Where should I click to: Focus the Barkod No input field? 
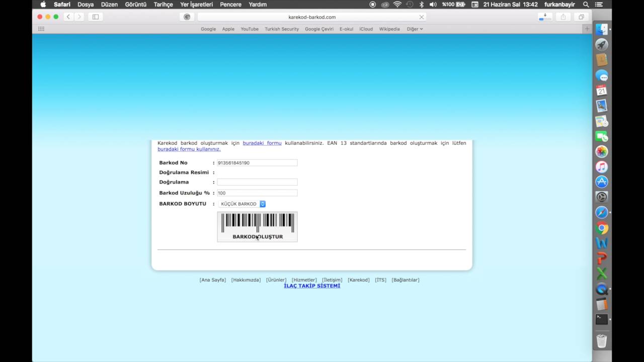257,163
